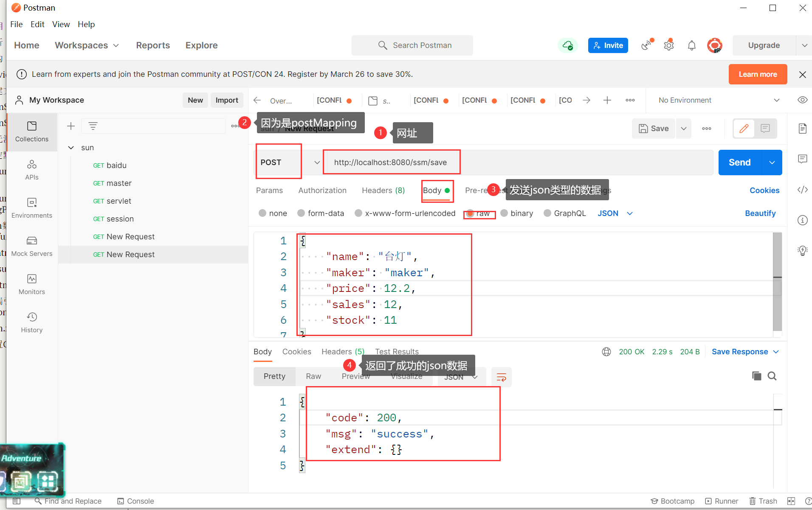The height and width of the screenshot is (510, 812).
Task: Switch to response Cookies tab
Action: coord(296,352)
